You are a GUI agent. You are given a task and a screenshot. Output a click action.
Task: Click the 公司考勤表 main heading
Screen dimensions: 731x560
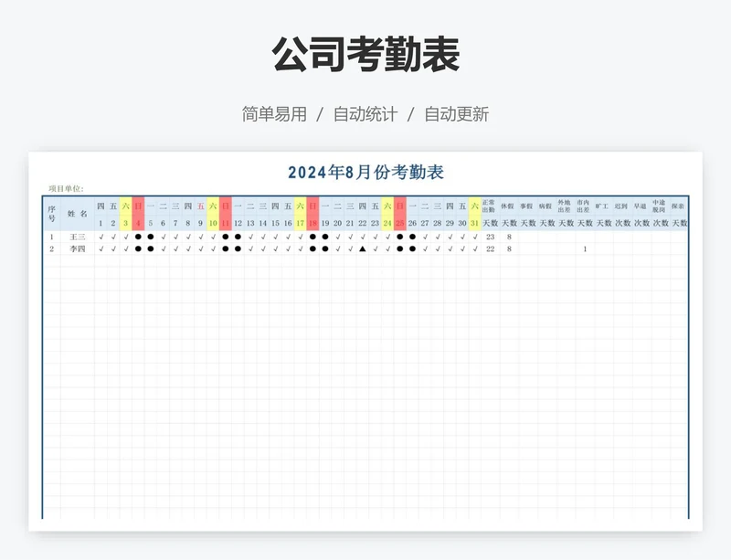point(365,55)
